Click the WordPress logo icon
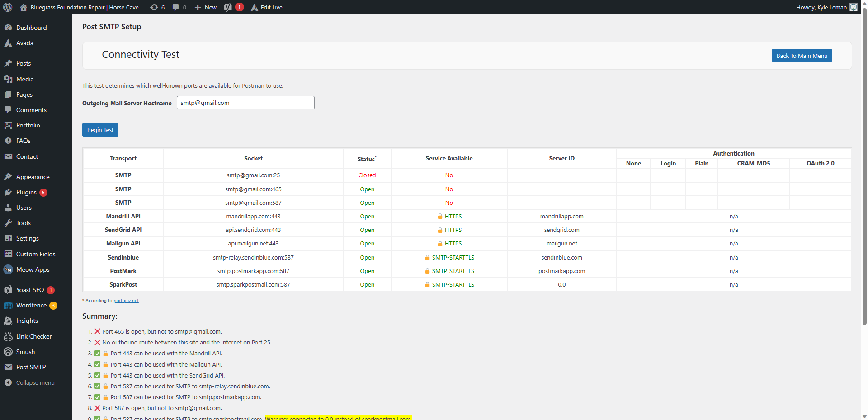Viewport: 868px width, 420px height. click(8, 7)
